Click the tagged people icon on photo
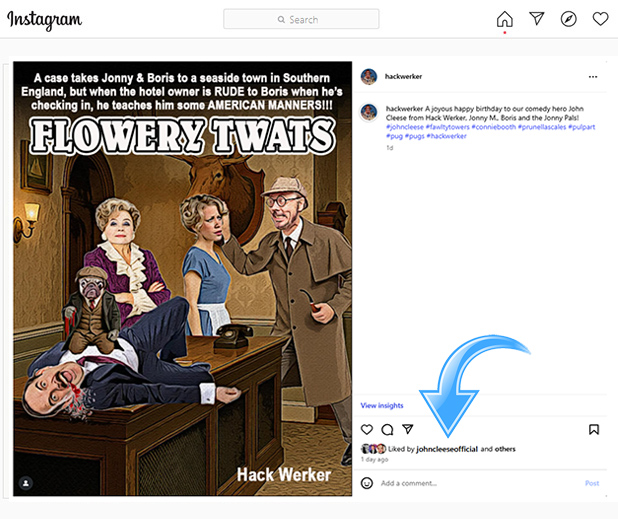This screenshot has height=519, width=618. click(26, 482)
